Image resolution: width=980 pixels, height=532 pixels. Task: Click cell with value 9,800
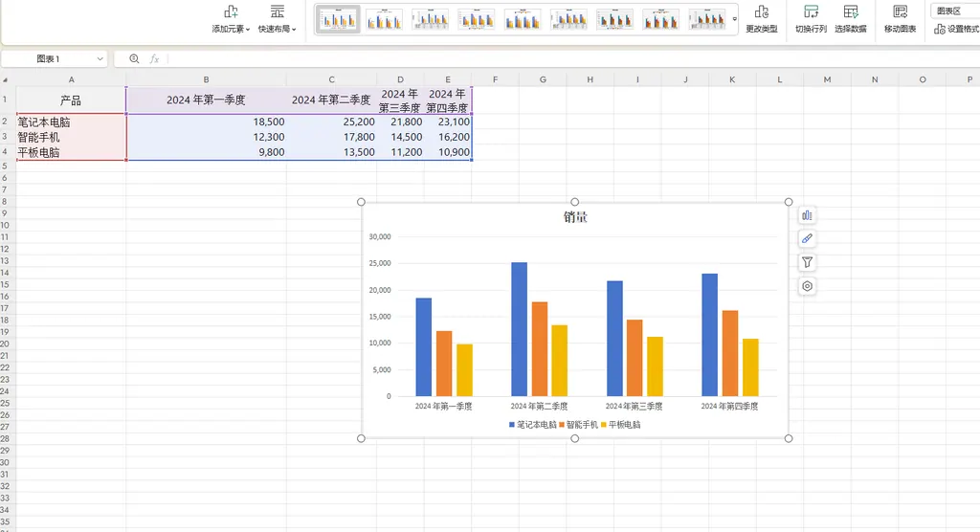(207, 152)
